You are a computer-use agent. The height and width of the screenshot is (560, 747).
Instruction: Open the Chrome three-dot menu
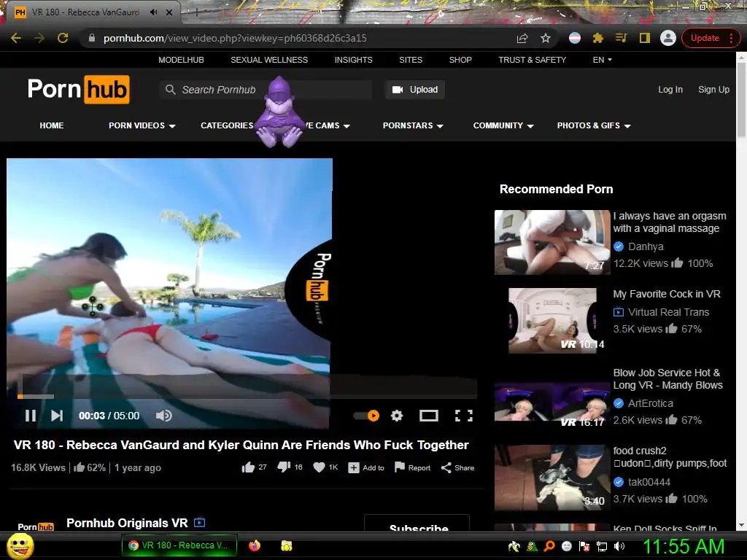point(731,38)
